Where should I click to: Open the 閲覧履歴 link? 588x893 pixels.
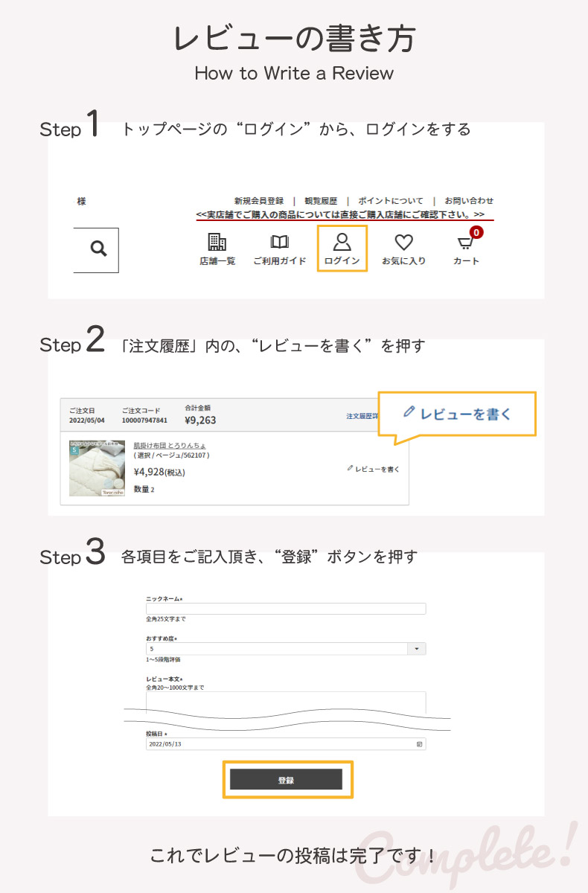click(x=321, y=201)
